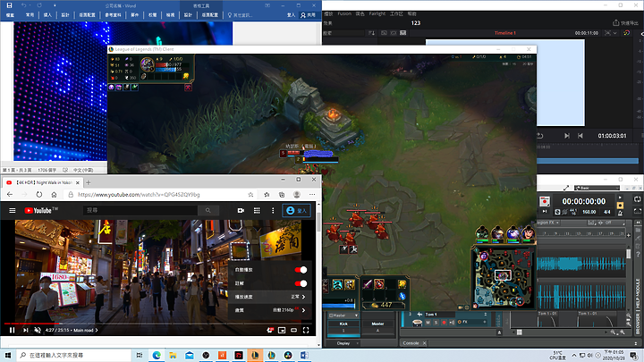
Task: Skip to the next YouTube video
Action: 25,330
